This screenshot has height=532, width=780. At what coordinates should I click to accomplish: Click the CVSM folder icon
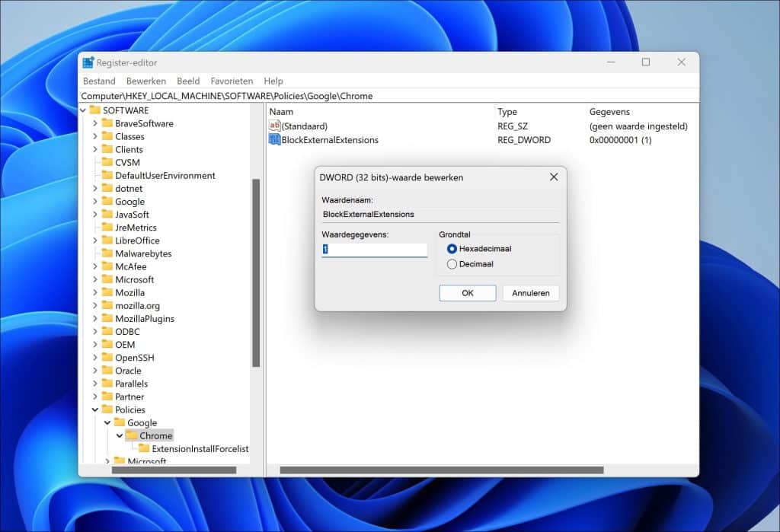[x=107, y=161]
